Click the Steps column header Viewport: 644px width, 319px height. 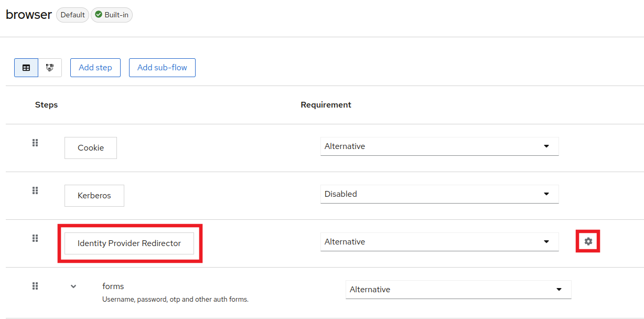[47, 105]
